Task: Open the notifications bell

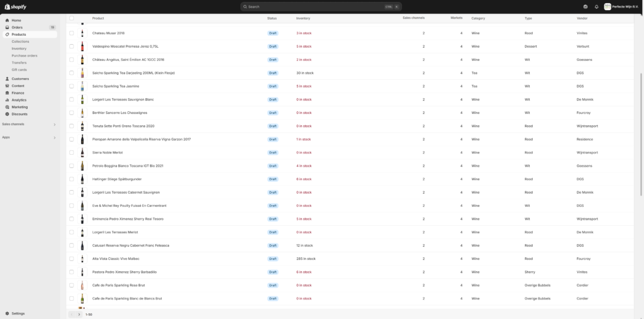Action: point(596,6)
